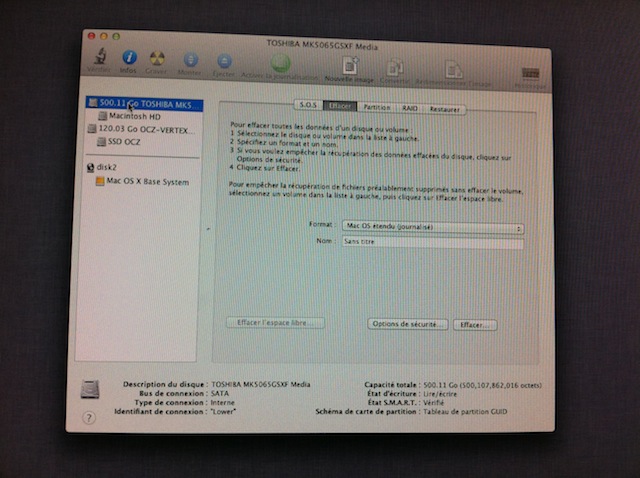
Task: Click Activer la journalisation toolbar icon
Action: click(280, 63)
